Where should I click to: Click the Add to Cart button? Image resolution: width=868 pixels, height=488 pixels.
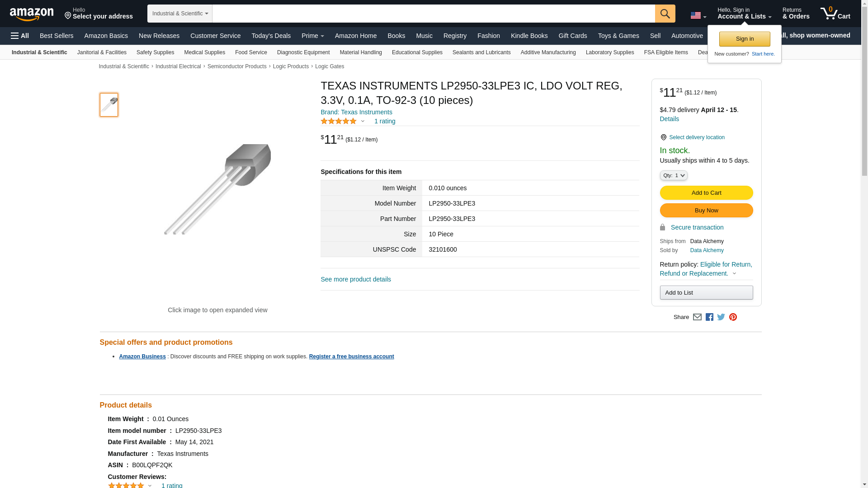[706, 193]
